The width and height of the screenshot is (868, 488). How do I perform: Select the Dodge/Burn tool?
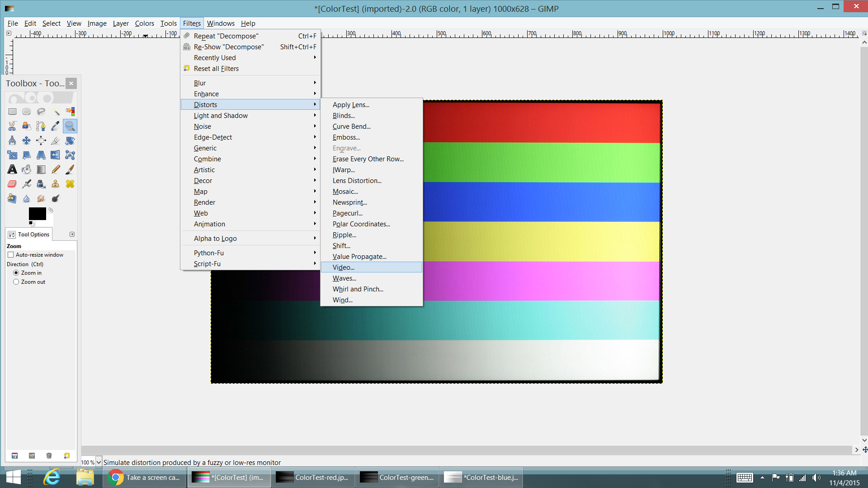tap(56, 198)
